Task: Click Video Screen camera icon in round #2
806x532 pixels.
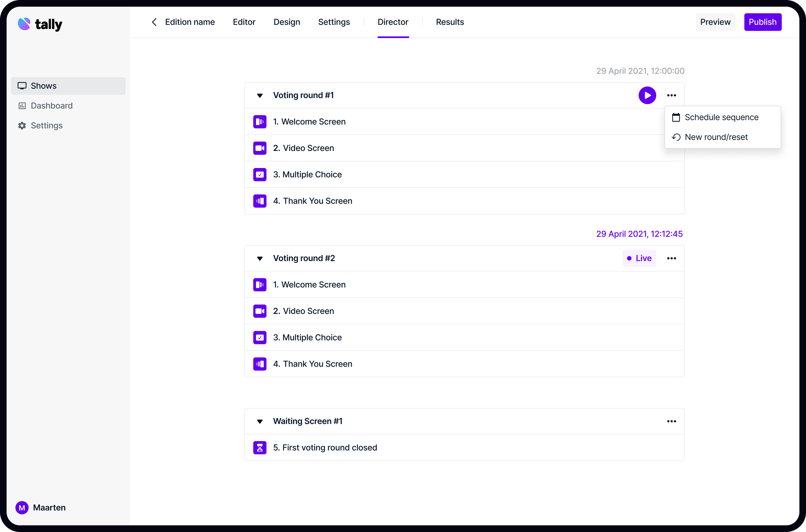Action: (260, 311)
